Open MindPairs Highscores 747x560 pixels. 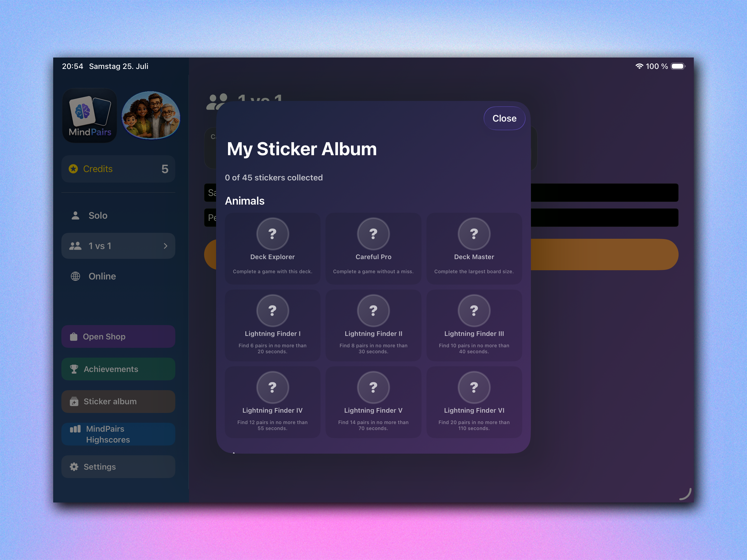[118, 434]
